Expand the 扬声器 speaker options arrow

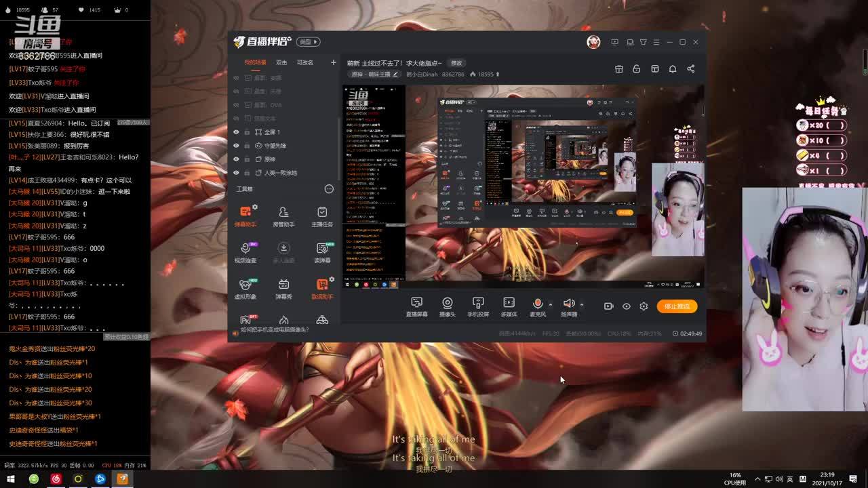pyautogui.click(x=581, y=304)
